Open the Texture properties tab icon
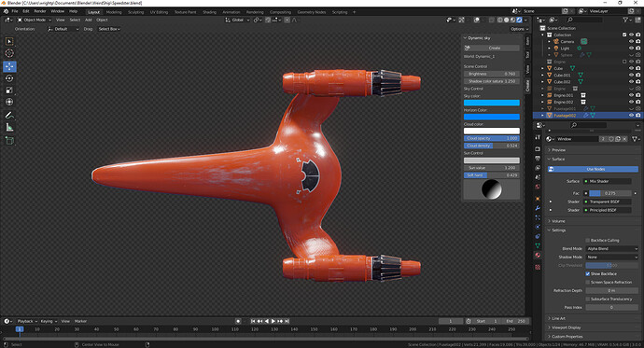Viewport: 644px width, 348px height. tap(538, 267)
